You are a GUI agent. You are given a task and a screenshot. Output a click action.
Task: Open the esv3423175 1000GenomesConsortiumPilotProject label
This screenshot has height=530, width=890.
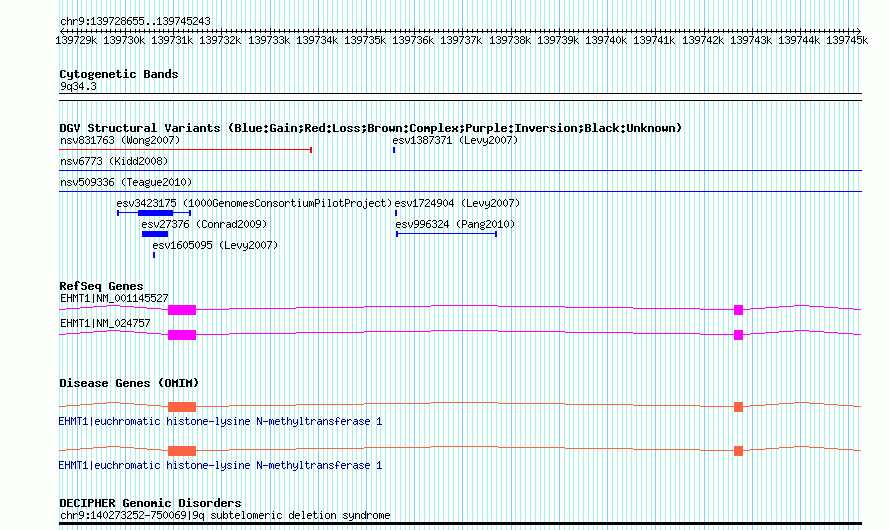coord(254,203)
